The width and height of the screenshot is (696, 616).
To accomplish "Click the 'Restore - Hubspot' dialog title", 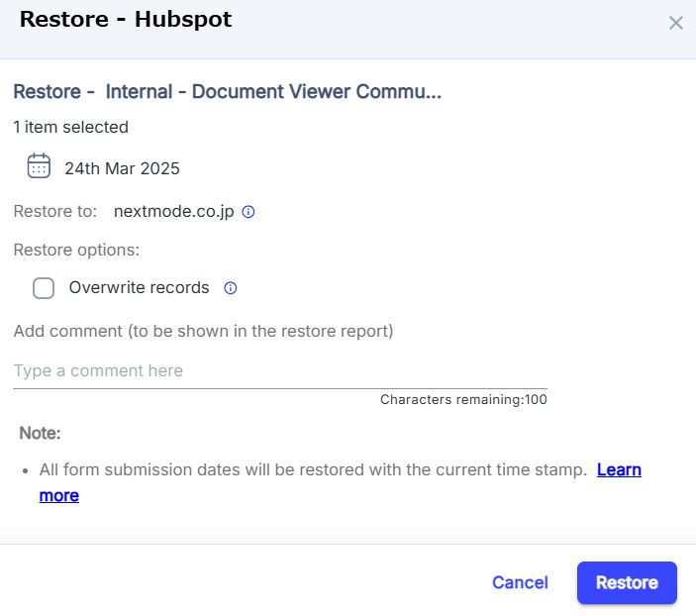I will click(126, 19).
